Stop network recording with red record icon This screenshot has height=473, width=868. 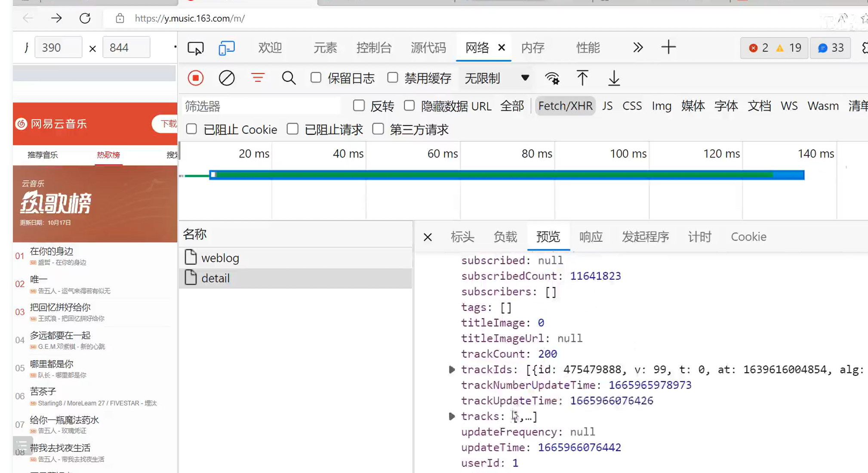pos(195,78)
